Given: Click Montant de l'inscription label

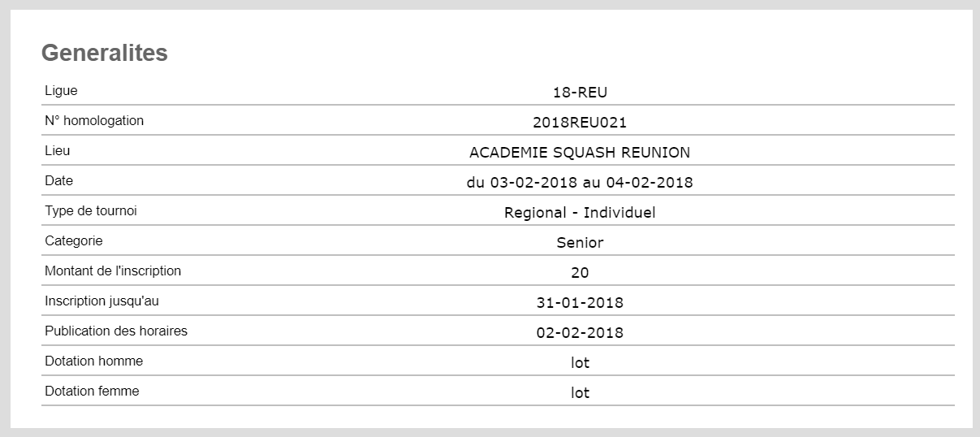Looking at the screenshot, I should [113, 270].
